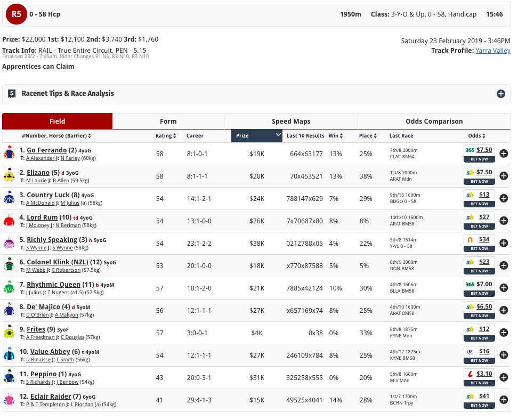Screen dimensions: 518x420
Task: Expand the De' Majico row plus icon
Action: click(x=504, y=310)
